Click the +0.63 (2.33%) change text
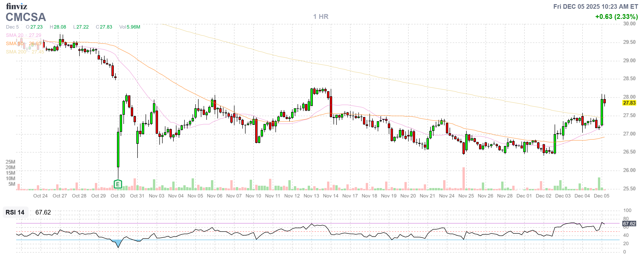The height and width of the screenshot is (259, 644). pos(616,17)
